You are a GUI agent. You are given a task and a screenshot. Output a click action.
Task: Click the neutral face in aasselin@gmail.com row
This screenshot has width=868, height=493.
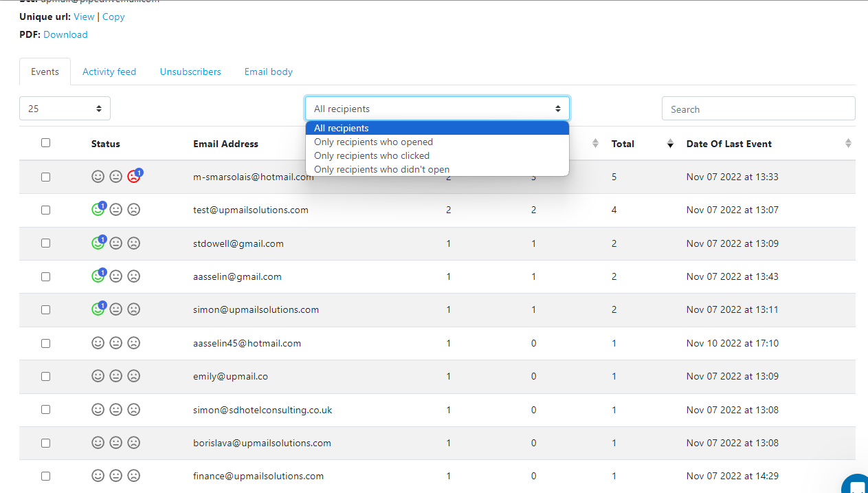point(115,276)
